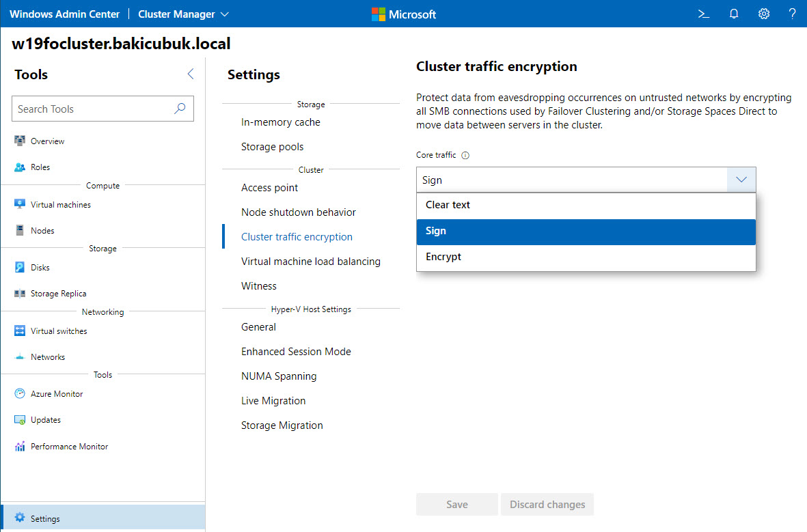The width and height of the screenshot is (807, 532).
Task: Open the gear settings in top bar
Action: tap(764, 14)
